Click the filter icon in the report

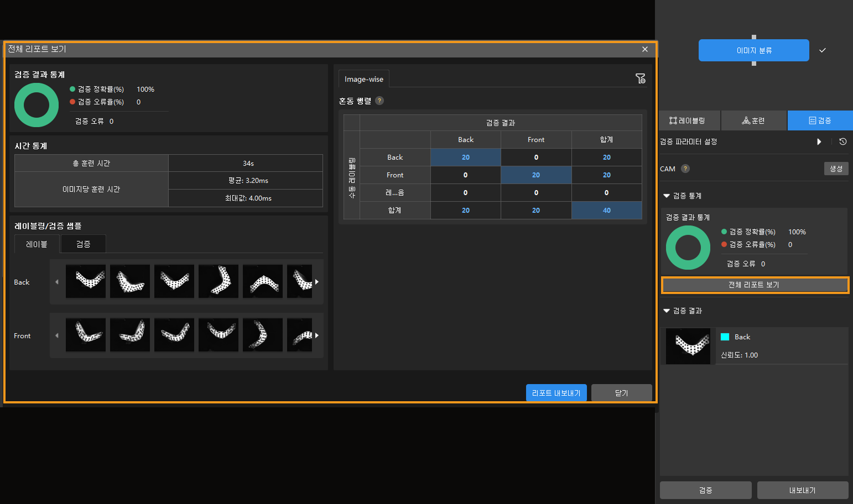pyautogui.click(x=640, y=79)
